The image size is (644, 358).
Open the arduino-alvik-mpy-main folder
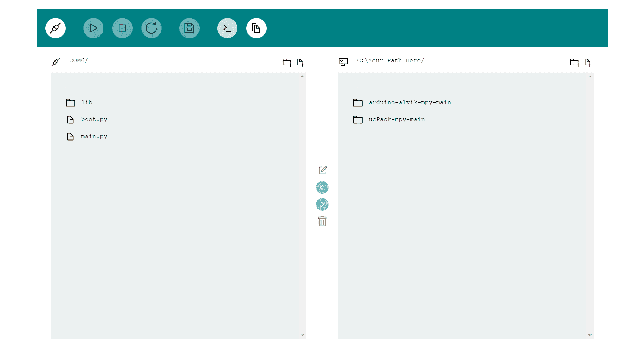pyautogui.click(x=409, y=102)
